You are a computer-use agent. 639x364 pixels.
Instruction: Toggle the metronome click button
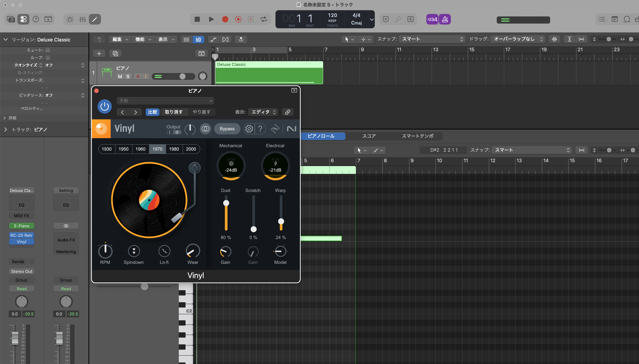445,19
